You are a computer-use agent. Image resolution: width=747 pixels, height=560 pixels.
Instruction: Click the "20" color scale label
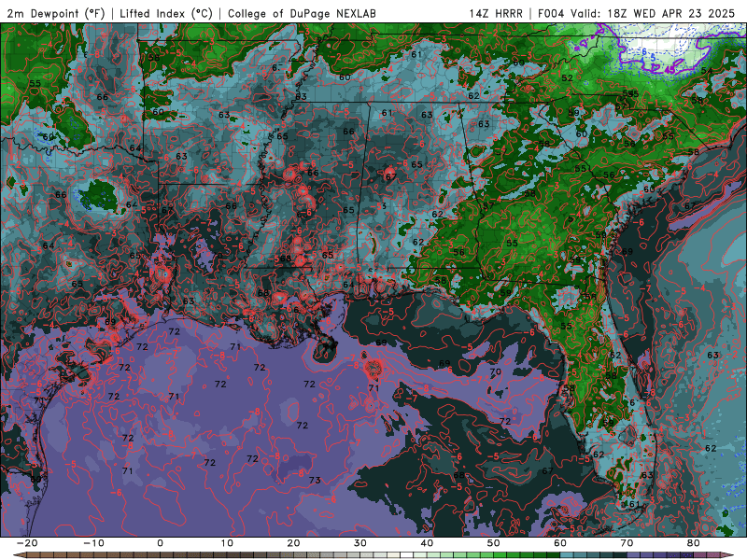(293, 543)
